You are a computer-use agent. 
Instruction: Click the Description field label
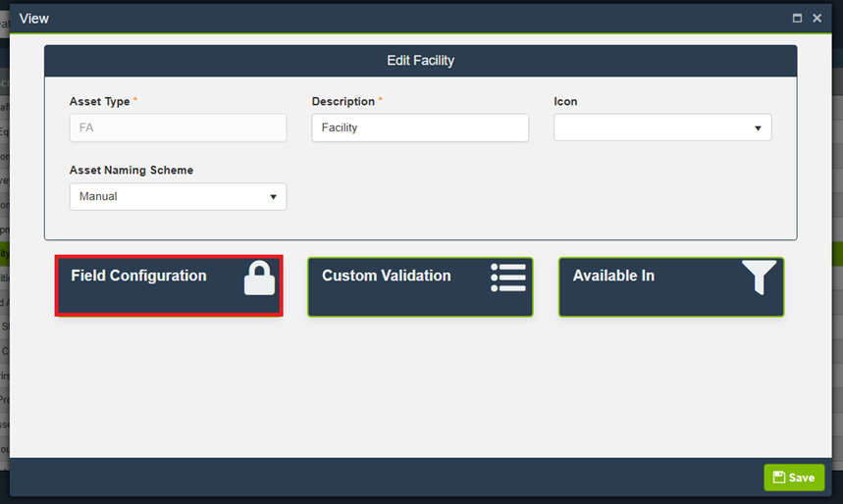[343, 102]
